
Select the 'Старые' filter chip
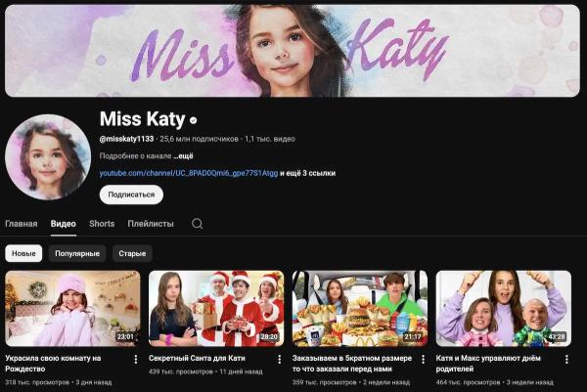point(132,253)
